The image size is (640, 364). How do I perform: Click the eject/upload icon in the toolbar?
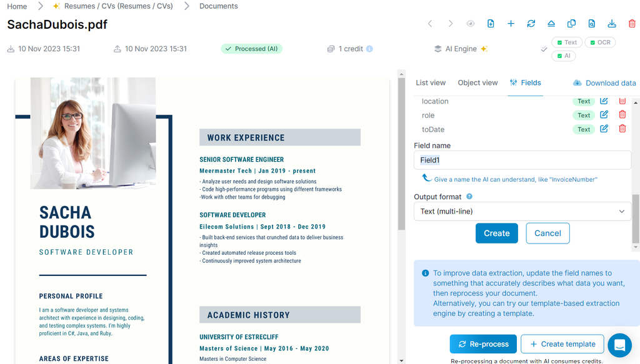[x=551, y=23]
